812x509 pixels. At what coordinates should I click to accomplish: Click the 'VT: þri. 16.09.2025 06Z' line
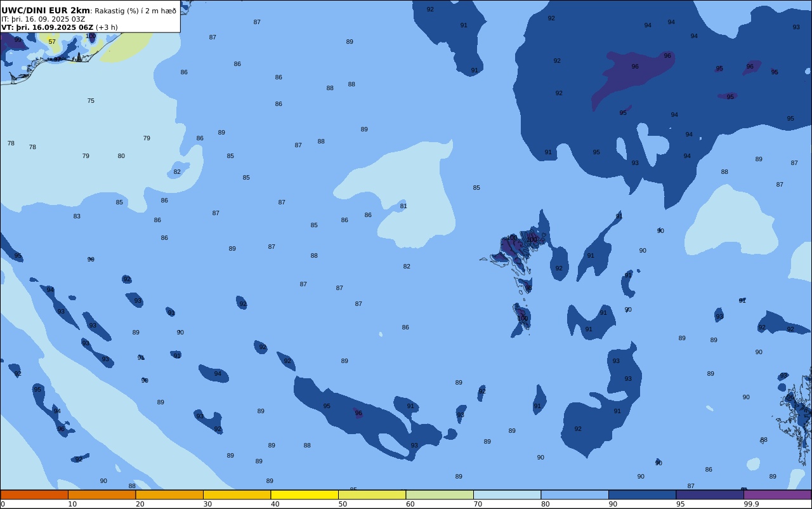pos(47,27)
